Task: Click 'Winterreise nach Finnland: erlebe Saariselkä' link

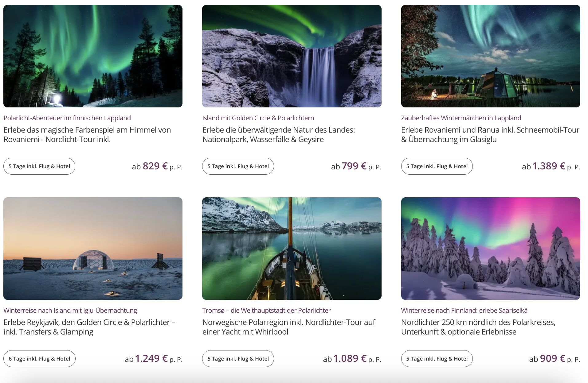Action: [464, 310]
